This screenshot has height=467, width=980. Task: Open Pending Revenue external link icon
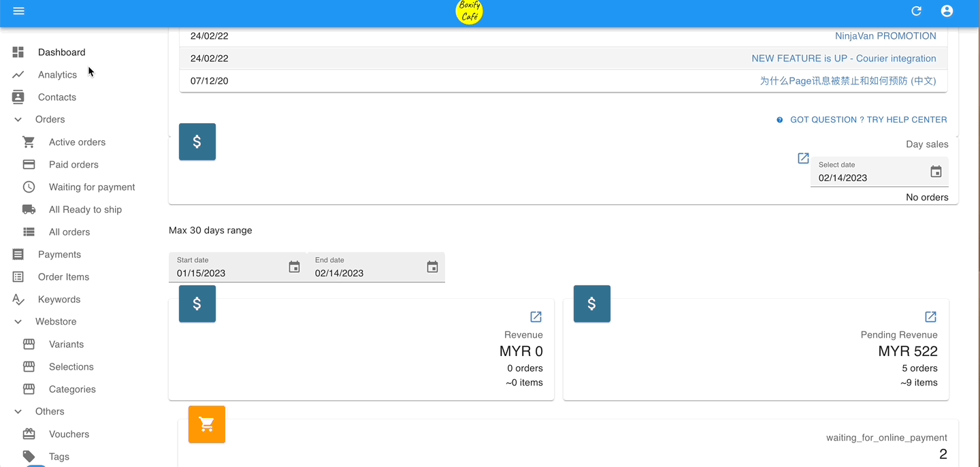point(930,317)
